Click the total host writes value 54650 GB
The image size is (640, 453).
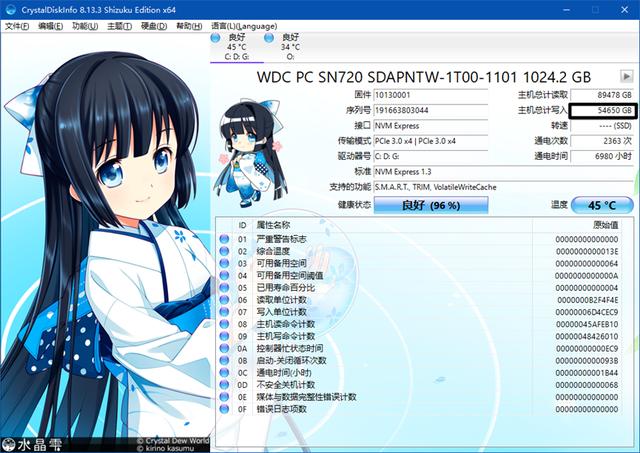tap(602, 110)
